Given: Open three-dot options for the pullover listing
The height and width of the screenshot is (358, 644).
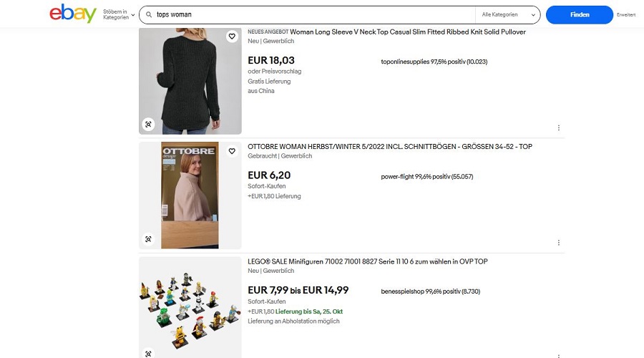Looking at the screenshot, I should 559,128.
